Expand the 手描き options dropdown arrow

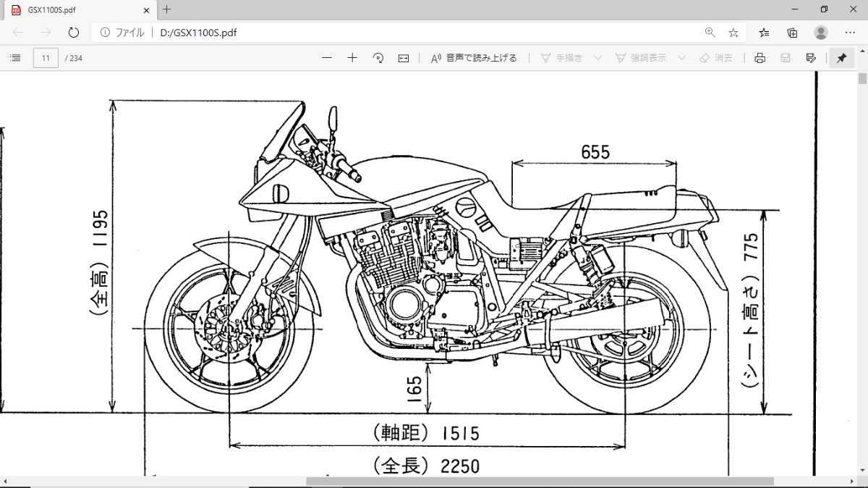click(597, 58)
